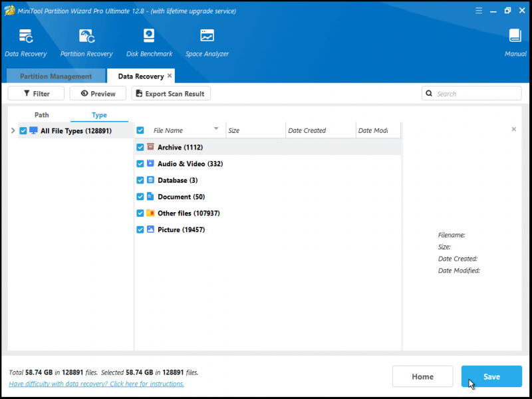Select the Audio & Video (332) row

[268, 164]
